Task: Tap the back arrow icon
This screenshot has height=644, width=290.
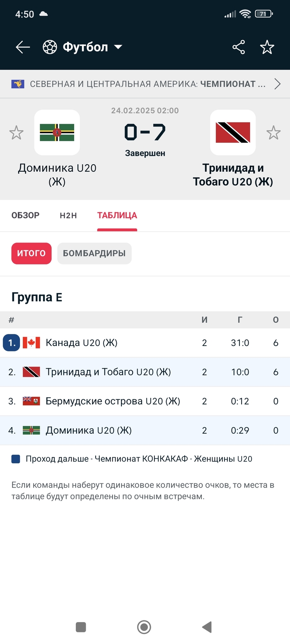Action: point(23,47)
